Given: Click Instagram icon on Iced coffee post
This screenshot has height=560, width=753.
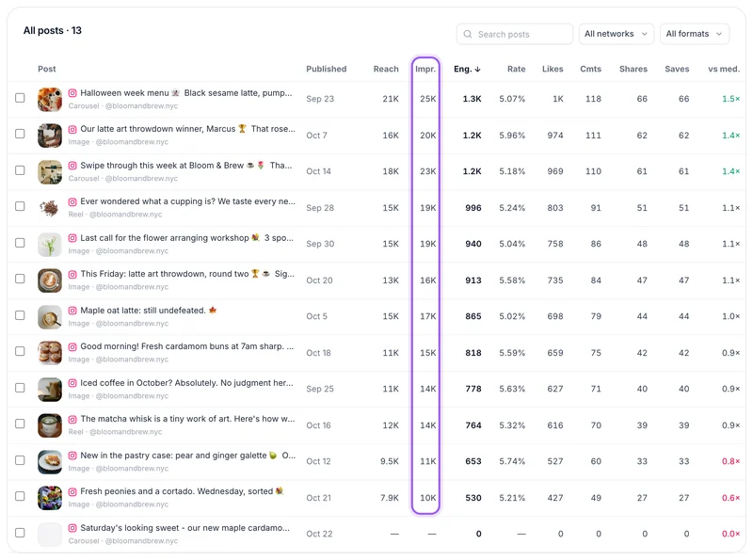Looking at the screenshot, I should tap(72, 383).
